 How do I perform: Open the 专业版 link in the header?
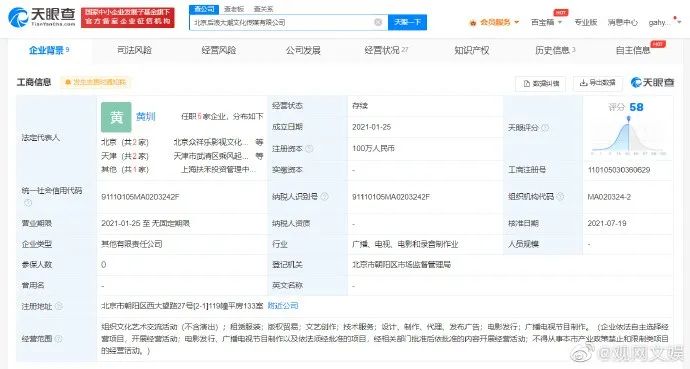585,22
